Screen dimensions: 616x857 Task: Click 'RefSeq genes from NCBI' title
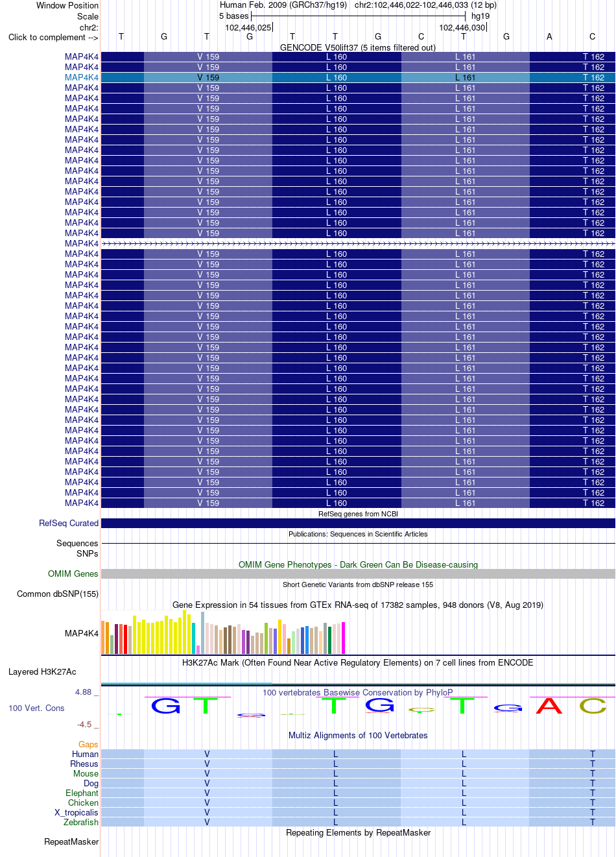pos(358,514)
